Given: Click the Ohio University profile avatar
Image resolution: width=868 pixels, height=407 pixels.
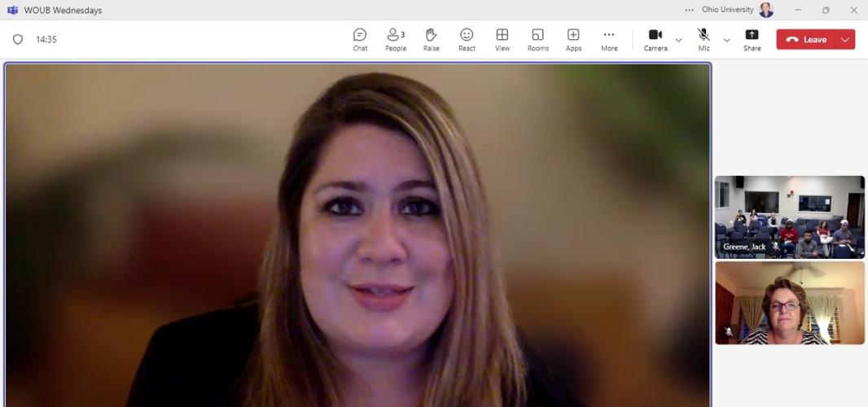Looking at the screenshot, I should tap(766, 10).
